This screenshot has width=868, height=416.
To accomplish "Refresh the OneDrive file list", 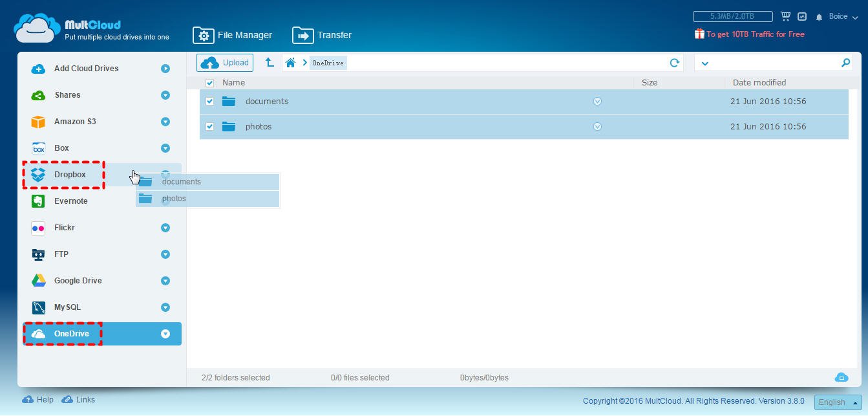I will click(x=674, y=63).
